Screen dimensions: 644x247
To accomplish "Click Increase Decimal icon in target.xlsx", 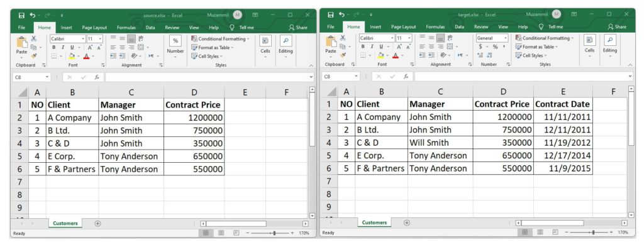I will tap(480, 55).
